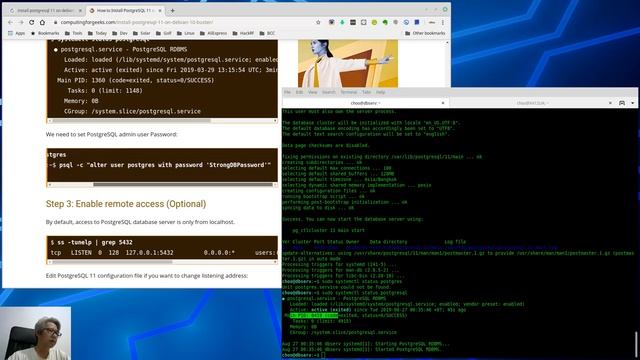Click page scrollbar up arrow in browser
This screenshot has height=360, width=640.
pyautogui.click(x=447, y=43)
